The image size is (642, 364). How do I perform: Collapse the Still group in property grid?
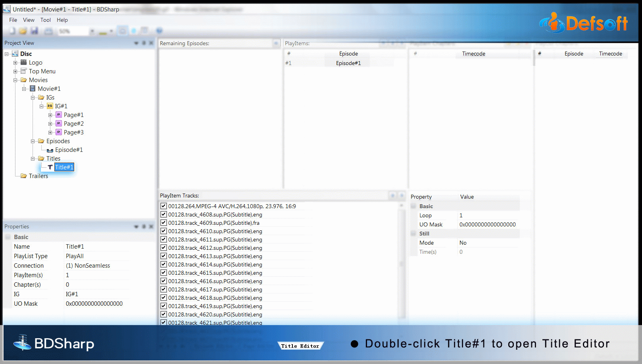[413, 234]
